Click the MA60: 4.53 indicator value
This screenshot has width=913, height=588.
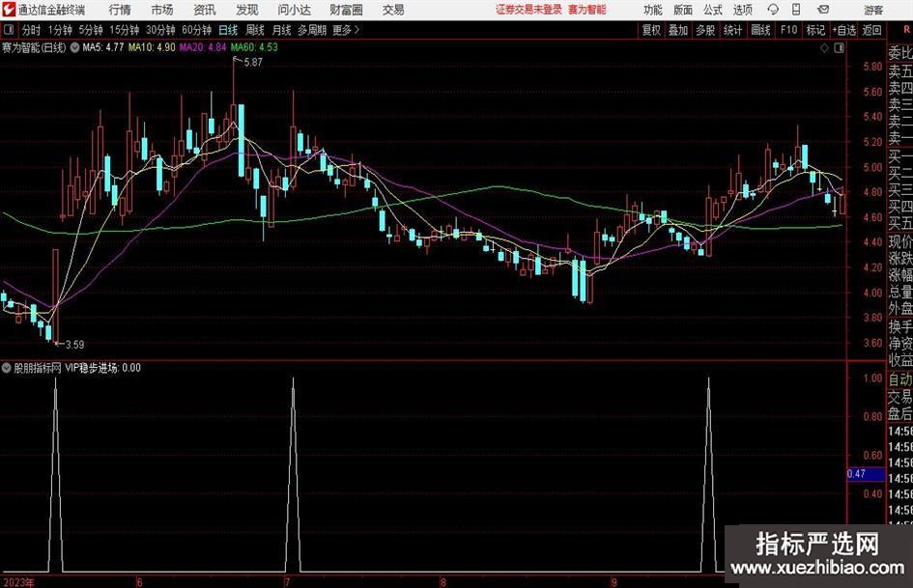pyautogui.click(x=254, y=47)
